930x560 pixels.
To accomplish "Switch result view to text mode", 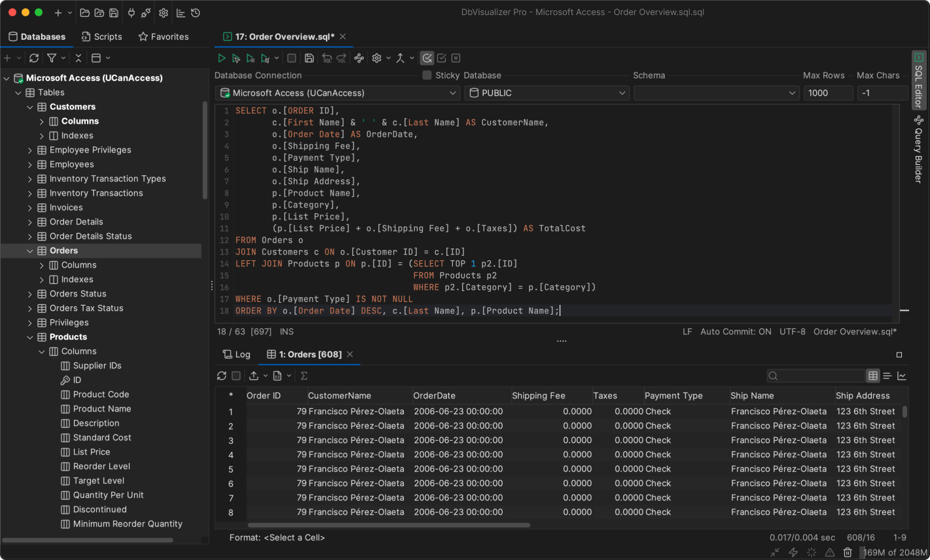I will (887, 376).
